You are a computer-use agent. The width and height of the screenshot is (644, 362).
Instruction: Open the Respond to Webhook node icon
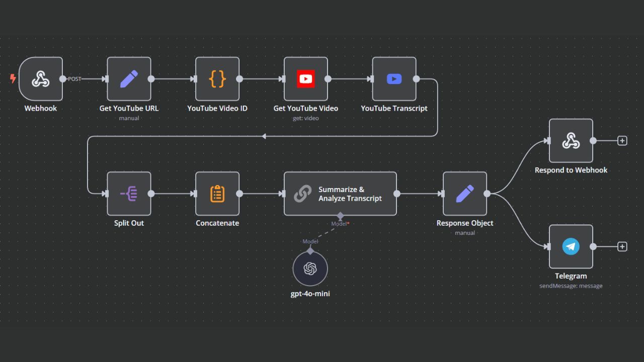pos(571,141)
